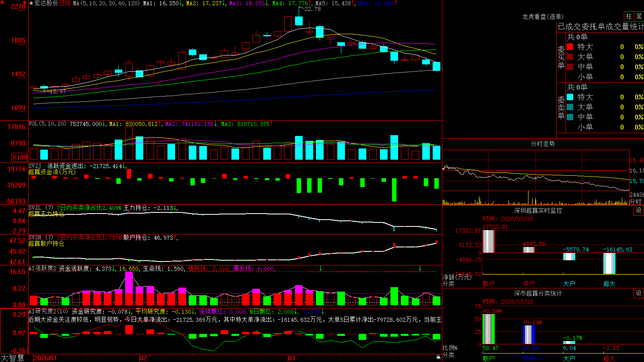Click the 中户 bar valued 4392.55
The width and height of the screenshot is (644, 362).
(x=528, y=250)
